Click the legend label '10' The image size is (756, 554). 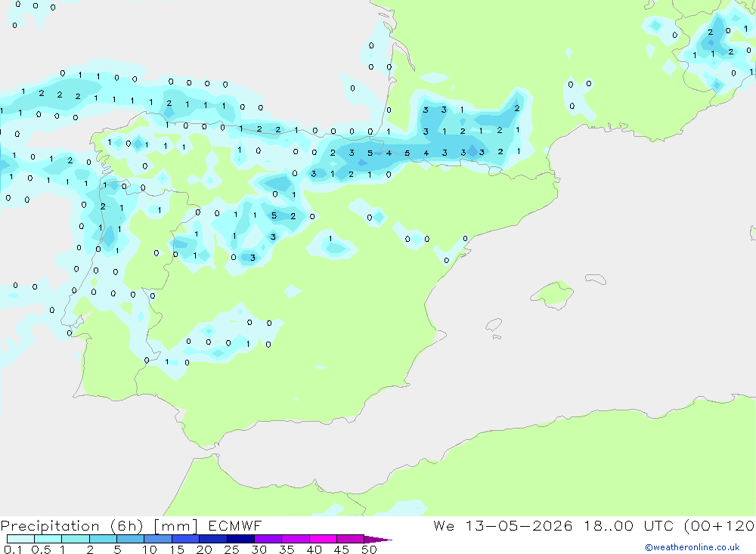coord(149,549)
